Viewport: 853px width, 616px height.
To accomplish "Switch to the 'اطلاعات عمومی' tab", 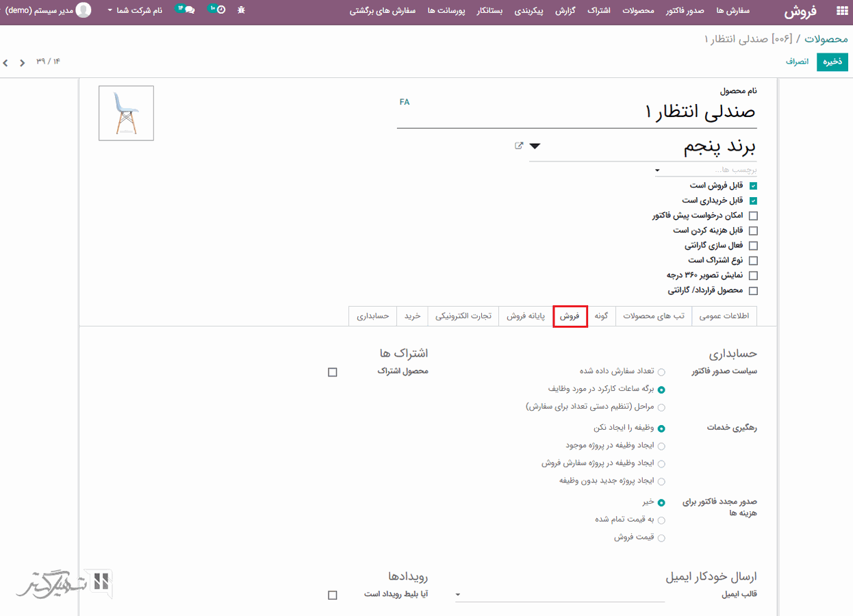I will (x=724, y=316).
